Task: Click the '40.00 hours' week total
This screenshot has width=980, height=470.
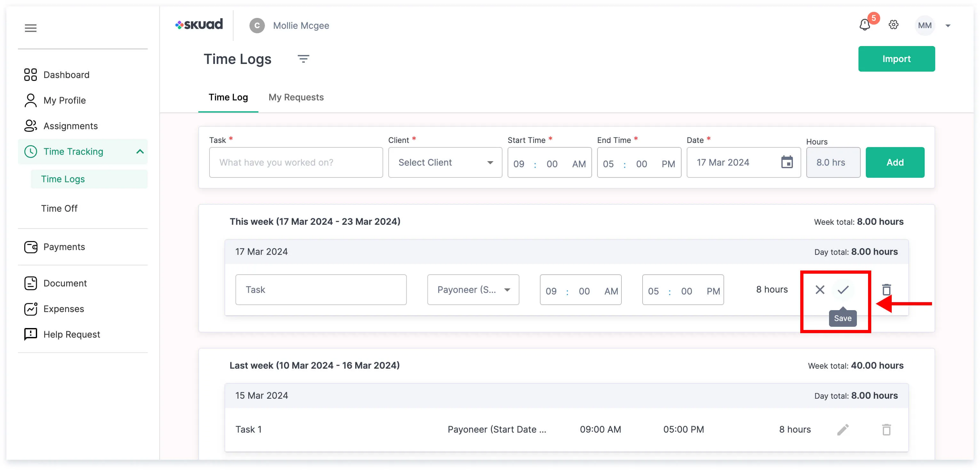Action: (877, 365)
